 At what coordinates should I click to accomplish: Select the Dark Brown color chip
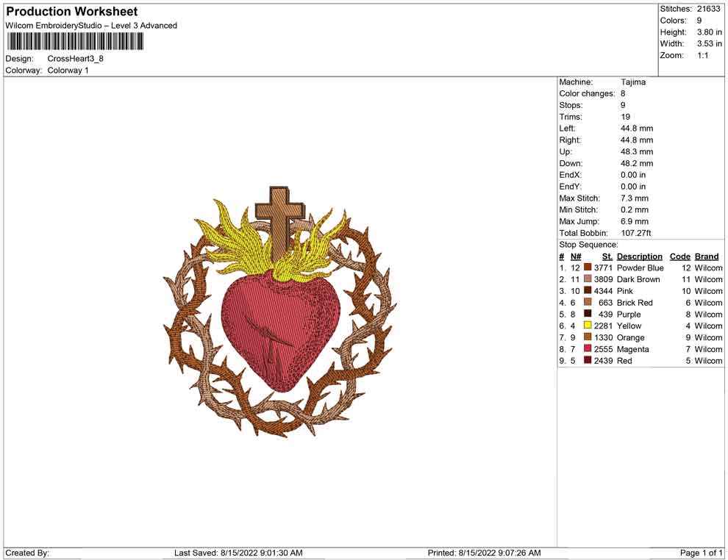click(586, 279)
